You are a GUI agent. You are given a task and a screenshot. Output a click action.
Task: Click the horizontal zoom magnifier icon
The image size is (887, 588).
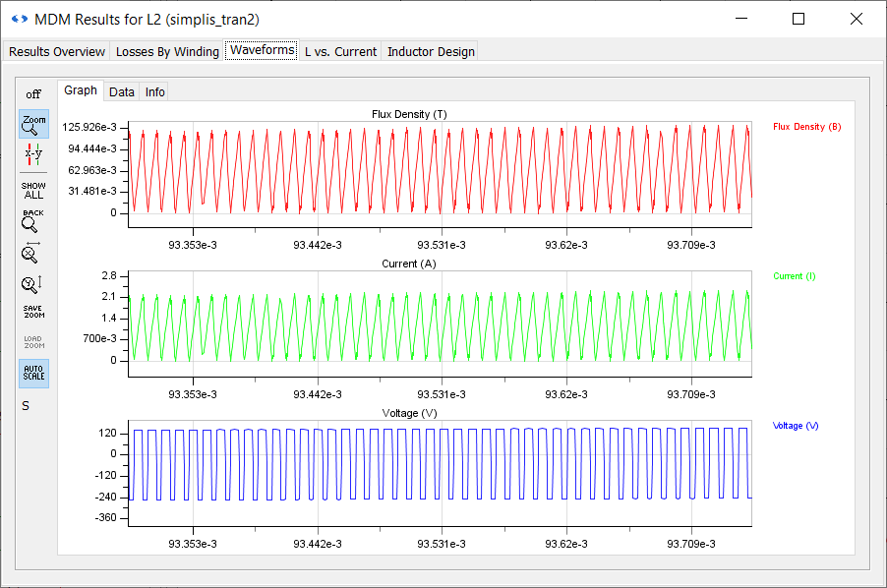click(31, 253)
